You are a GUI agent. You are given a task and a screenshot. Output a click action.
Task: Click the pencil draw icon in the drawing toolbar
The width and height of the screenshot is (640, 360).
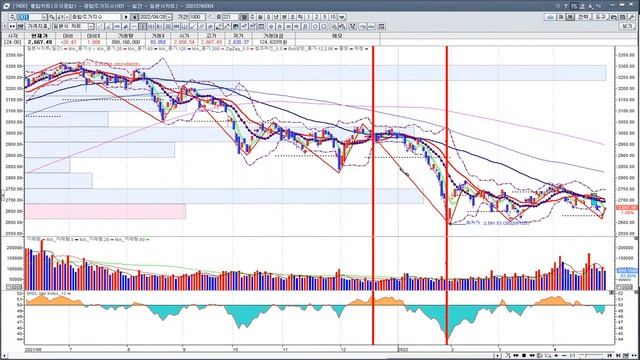pyautogui.click(x=219, y=26)
